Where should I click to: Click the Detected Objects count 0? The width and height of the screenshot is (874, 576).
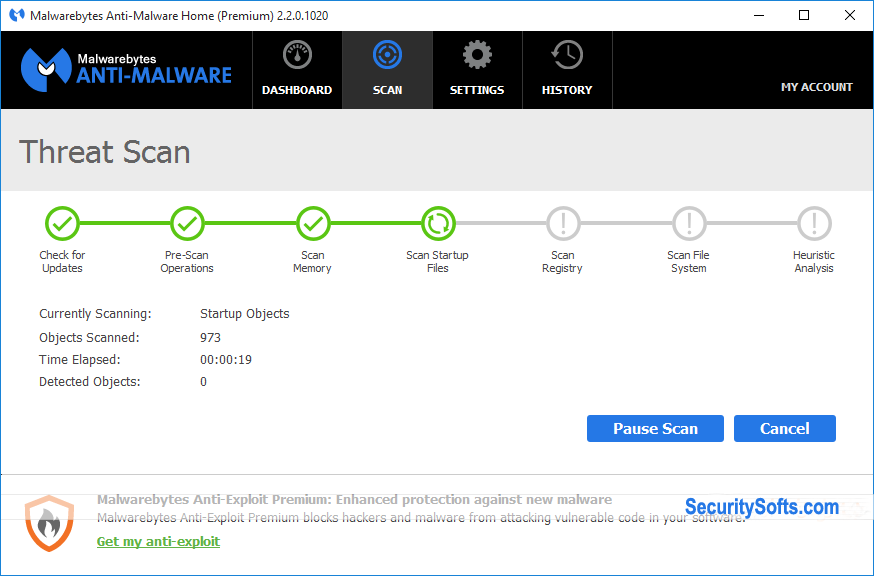(x=203, y=382)
